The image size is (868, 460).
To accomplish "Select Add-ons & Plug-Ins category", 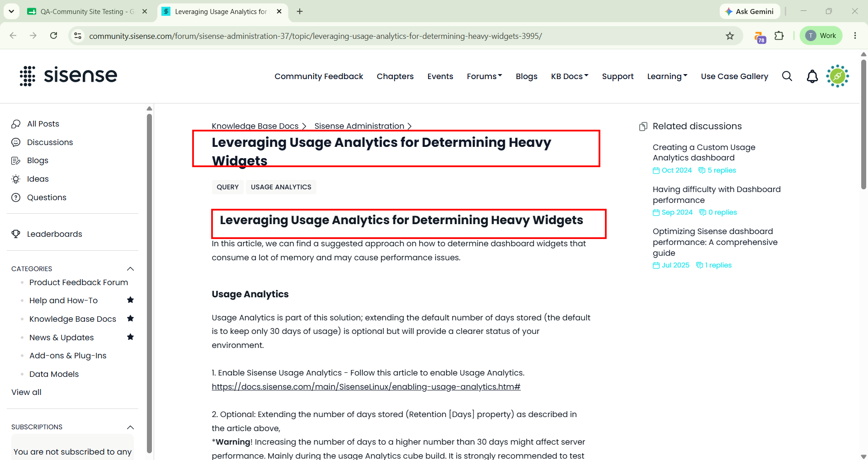I will 68,356.
